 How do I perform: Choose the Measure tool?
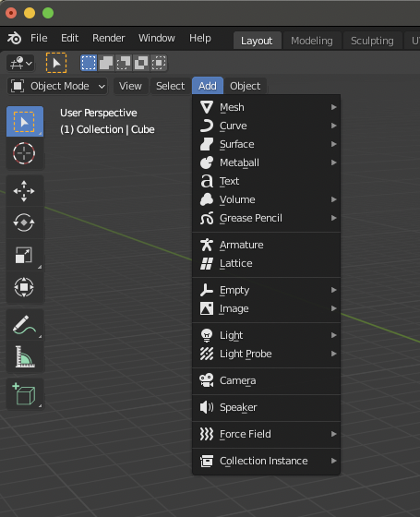coord(24,357)
